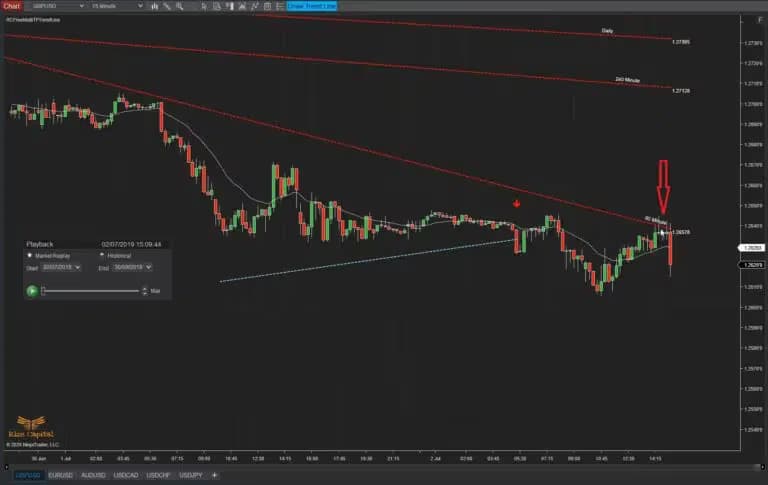Click the red Chart menu button
The image size is (768, 485).
point(11,6)
